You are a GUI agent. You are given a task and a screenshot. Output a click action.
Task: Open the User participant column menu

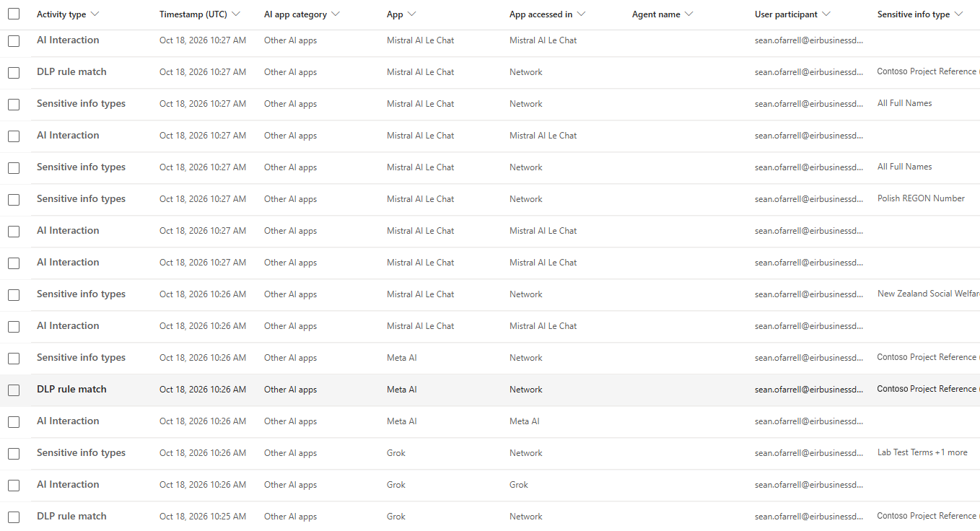pos(826,14)
